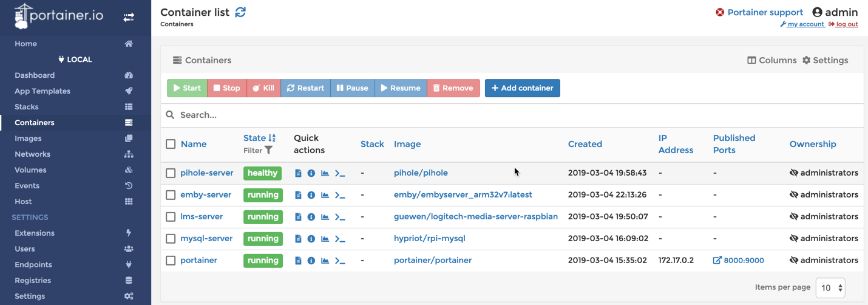Click the refresh icon beside Container list

tap(240, 12)
